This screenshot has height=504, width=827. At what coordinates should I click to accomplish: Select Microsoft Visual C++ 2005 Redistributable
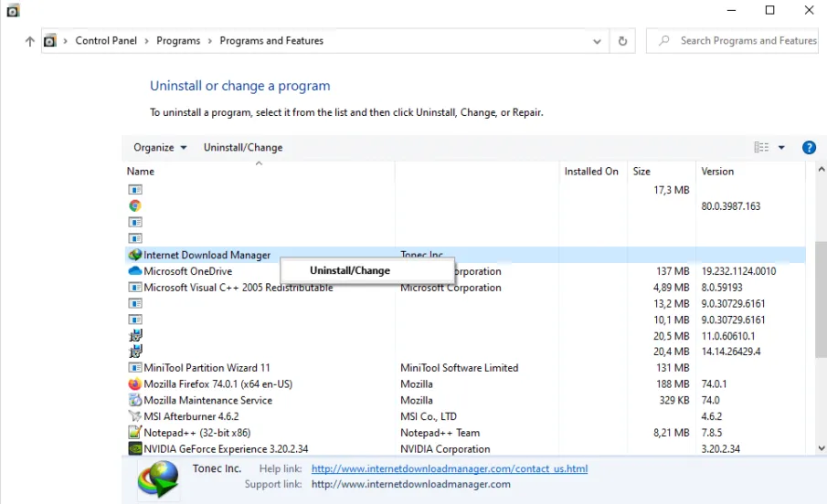[239, 288]
